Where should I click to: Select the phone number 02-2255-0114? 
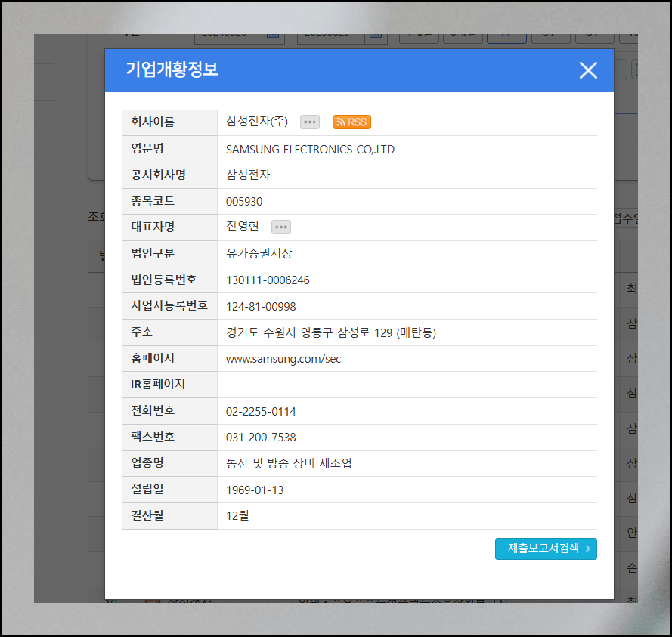261,412
